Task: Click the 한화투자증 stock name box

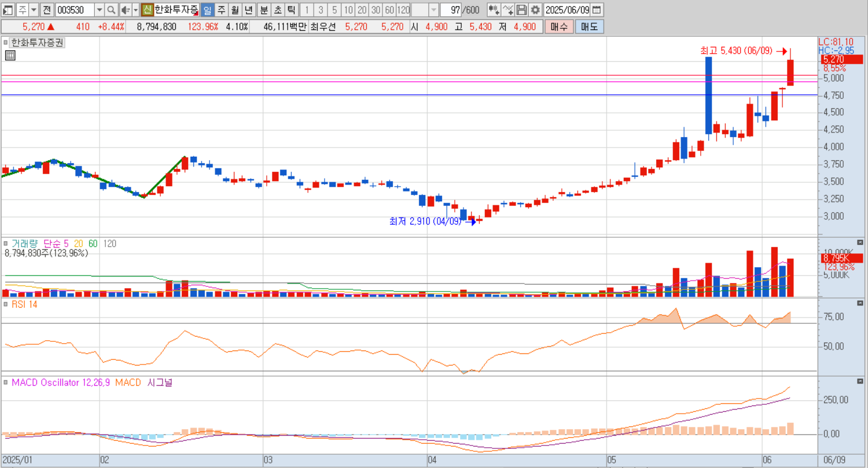Action: (176, 10)
